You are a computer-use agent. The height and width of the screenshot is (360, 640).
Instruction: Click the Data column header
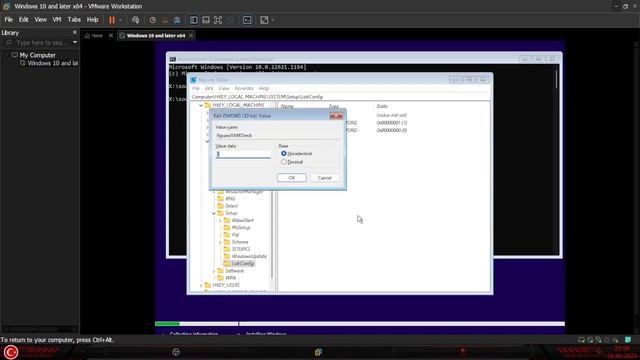382,106
